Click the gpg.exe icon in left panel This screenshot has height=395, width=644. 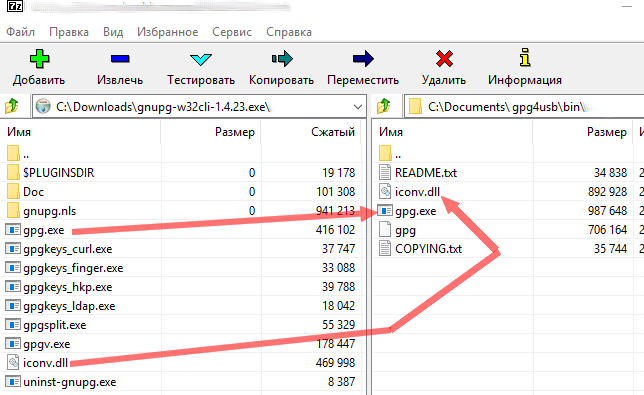(13, 230)
